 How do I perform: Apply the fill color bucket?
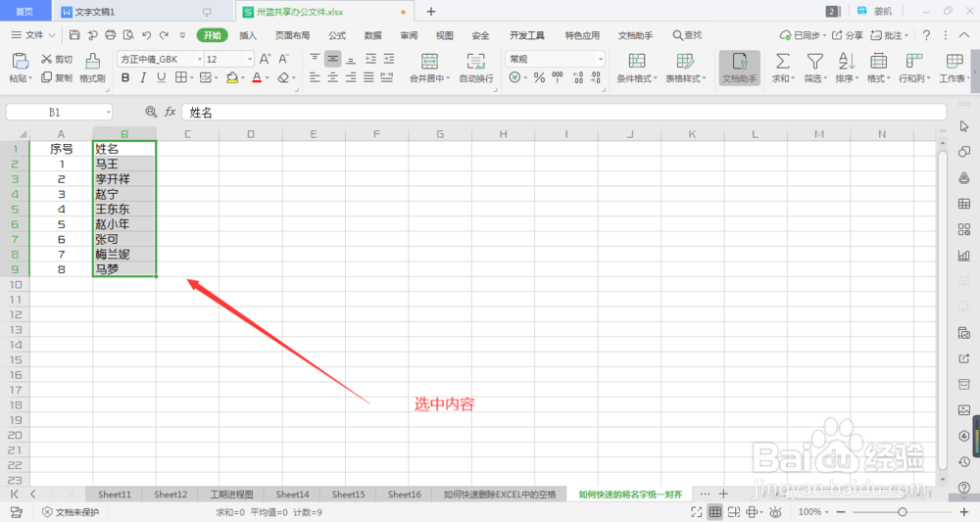[x=232, y=77]
